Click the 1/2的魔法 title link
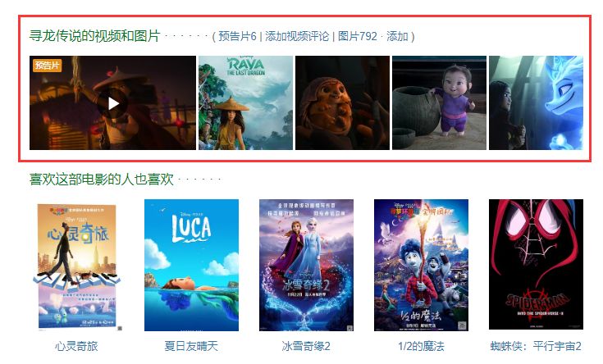This screenshot has height=364, width=603. (x=421, y=346)
